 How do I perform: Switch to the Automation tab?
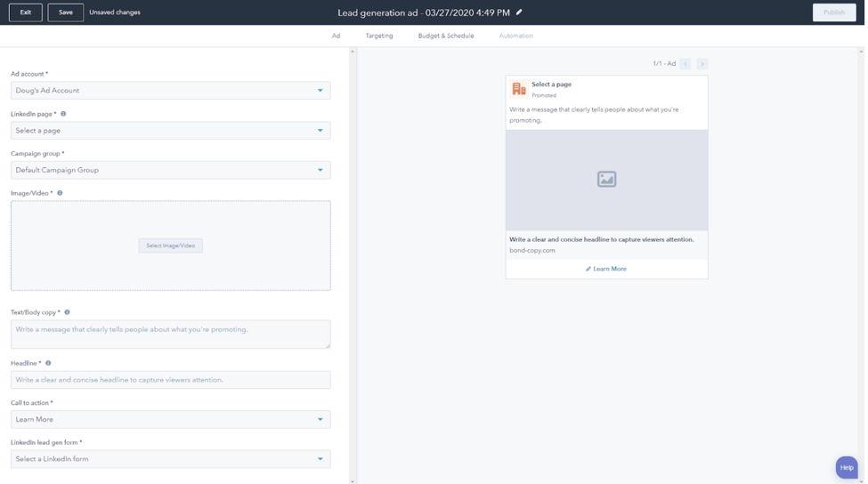coord(516,36)
